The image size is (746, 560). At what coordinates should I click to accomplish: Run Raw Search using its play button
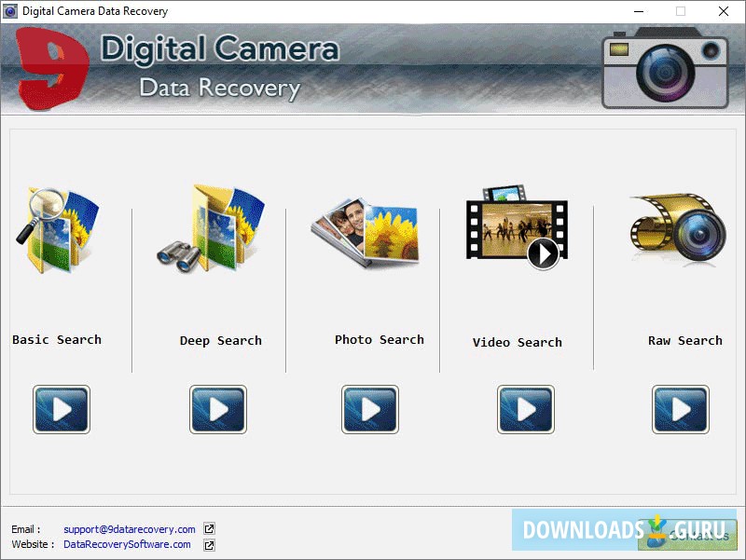[x=681, y=409]
